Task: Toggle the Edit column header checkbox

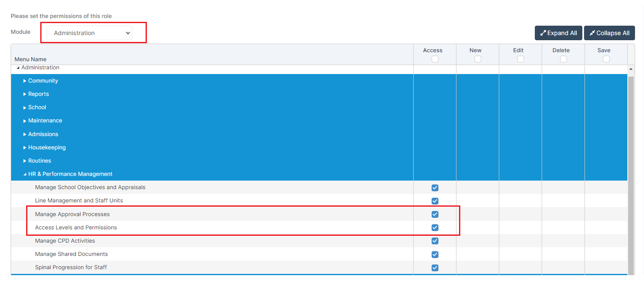Action: (x=521, y=59)
